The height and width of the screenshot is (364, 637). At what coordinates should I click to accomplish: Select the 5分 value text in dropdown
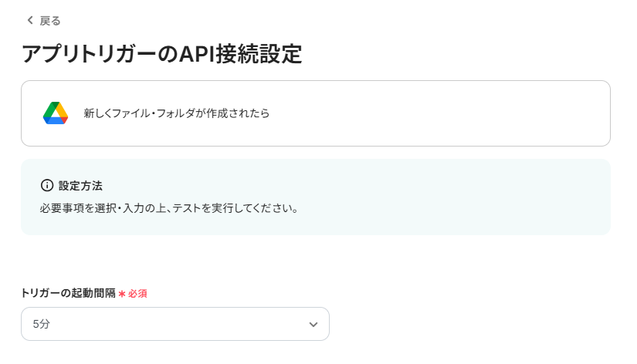pyautogui.click(x=41, y=325)
